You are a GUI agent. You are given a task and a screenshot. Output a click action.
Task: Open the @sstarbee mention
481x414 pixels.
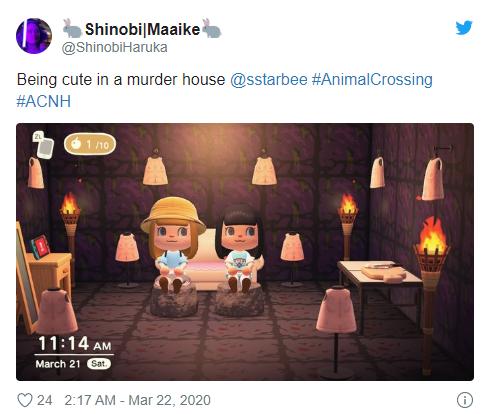point(269,80)
